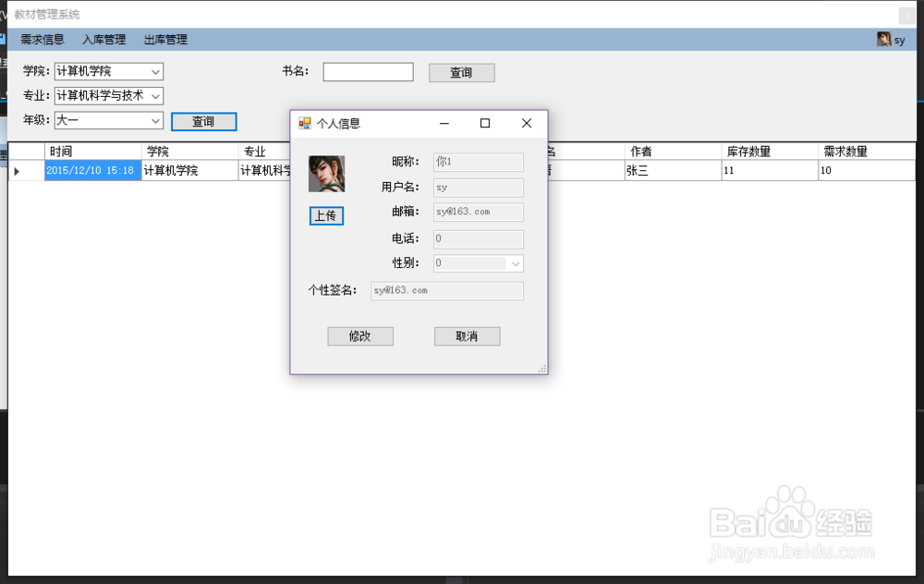
Task: Click the 个人信息 dialog title bar icon
Action: click(302, 122)
